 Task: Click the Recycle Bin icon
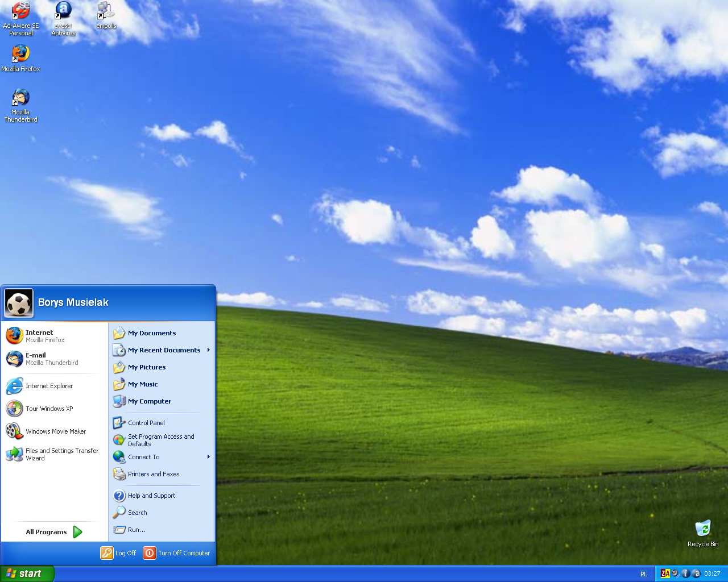point(703,533)
